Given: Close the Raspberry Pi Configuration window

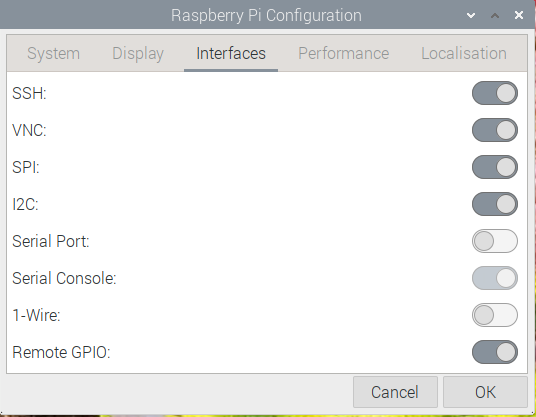Looking at the screenshot, I should point(519,15).
